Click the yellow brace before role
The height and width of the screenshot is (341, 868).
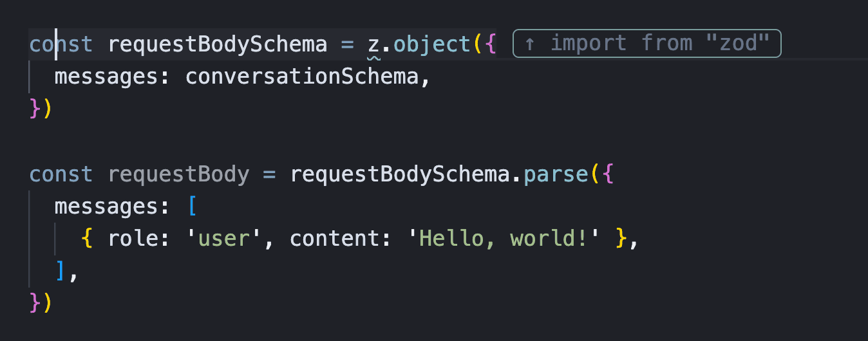click(88, 239)
